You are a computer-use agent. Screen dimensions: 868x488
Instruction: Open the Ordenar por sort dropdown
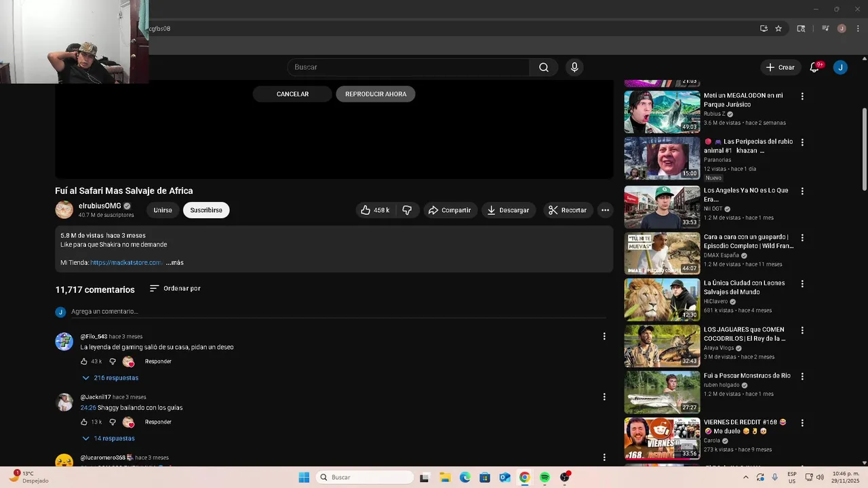175,288
